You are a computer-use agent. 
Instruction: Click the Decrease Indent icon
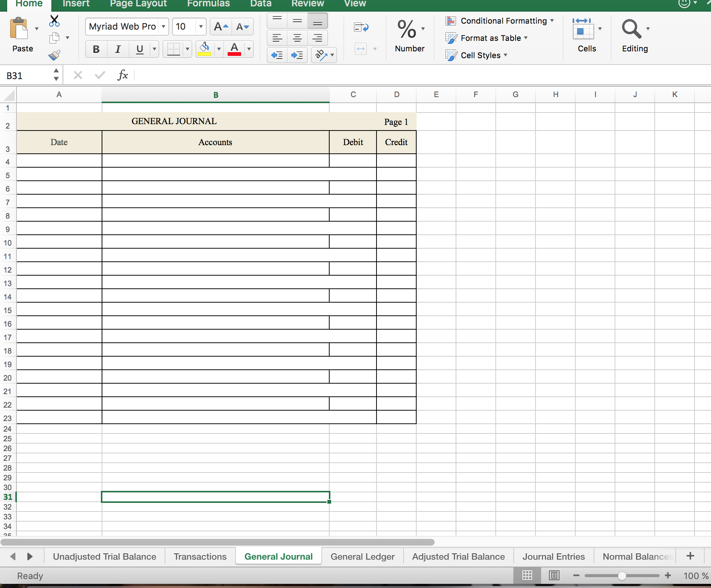click(x=277, y=55)
